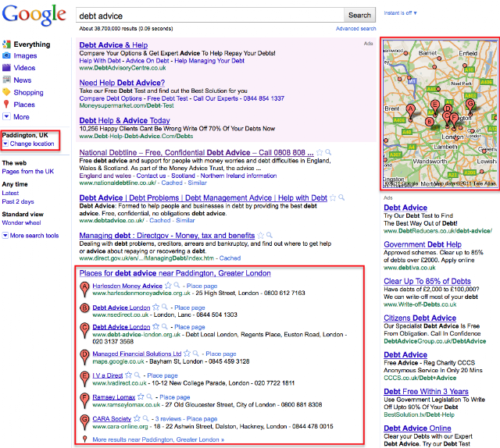Filter to Pages from the UK
The width and height of the screenshot is (500, 448).
[x=28, y=172]
